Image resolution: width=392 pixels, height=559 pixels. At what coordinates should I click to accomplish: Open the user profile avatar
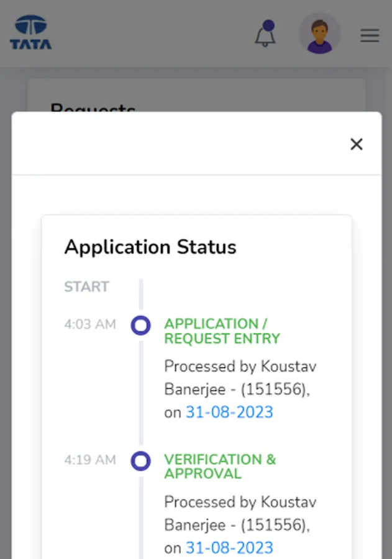tap(319, 34)
